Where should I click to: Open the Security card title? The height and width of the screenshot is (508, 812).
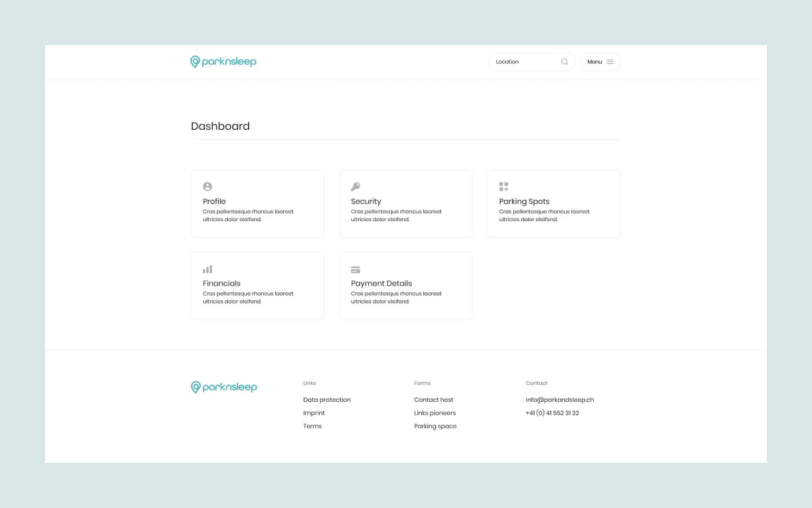click(366, 202)
